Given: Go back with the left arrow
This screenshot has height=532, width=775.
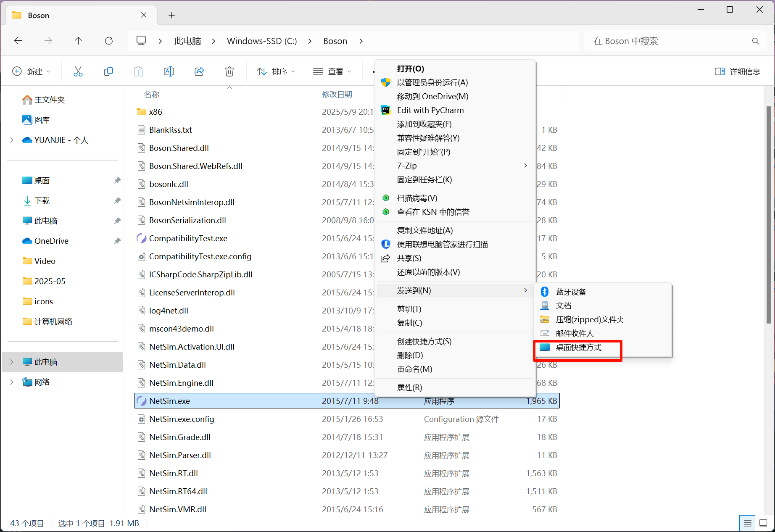Looking at the screenshot, I should click(18, 41).
